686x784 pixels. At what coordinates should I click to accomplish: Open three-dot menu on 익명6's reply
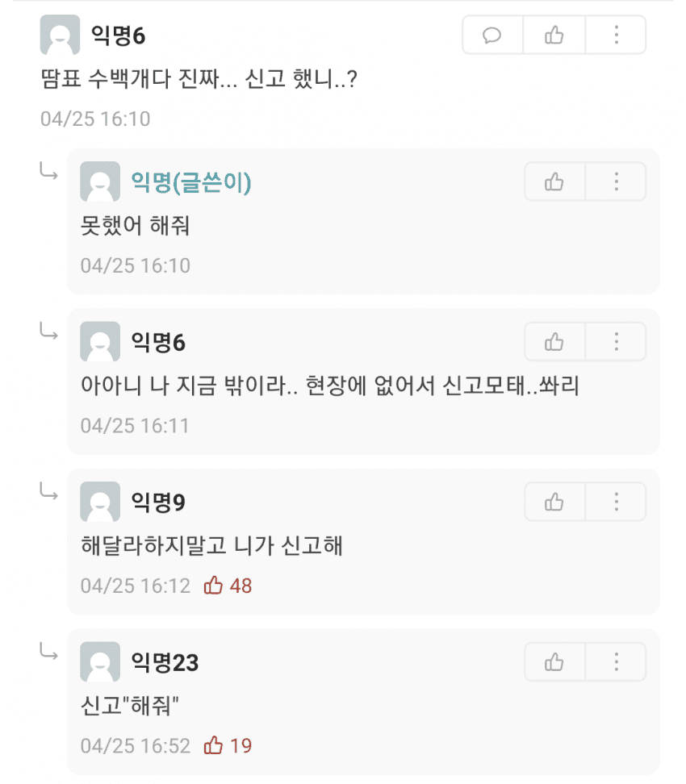[616, 342]
